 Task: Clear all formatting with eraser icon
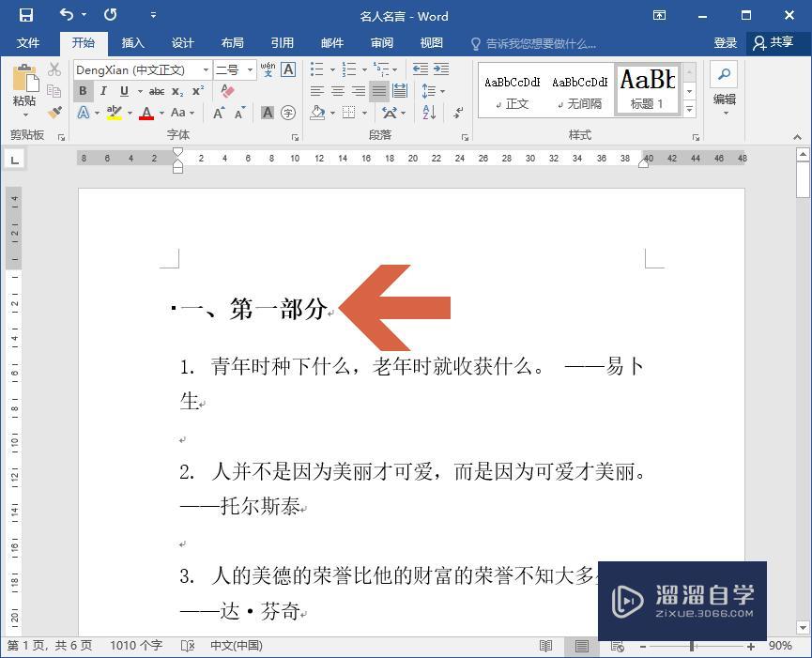click(x=227, y=91)
